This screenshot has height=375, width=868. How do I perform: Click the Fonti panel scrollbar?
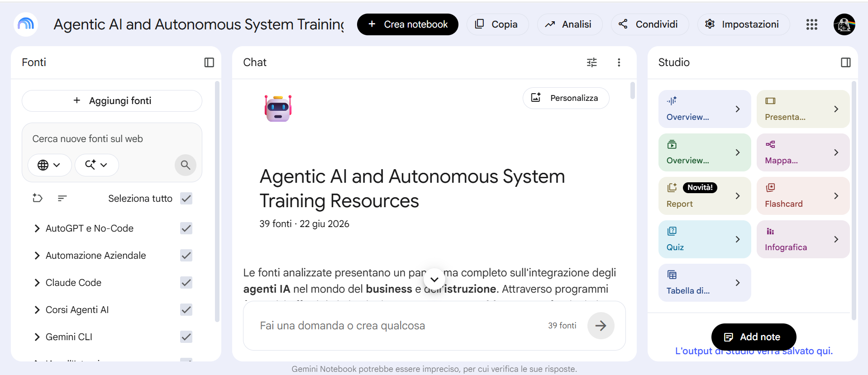pyautogui.click(x=217, y=201)
